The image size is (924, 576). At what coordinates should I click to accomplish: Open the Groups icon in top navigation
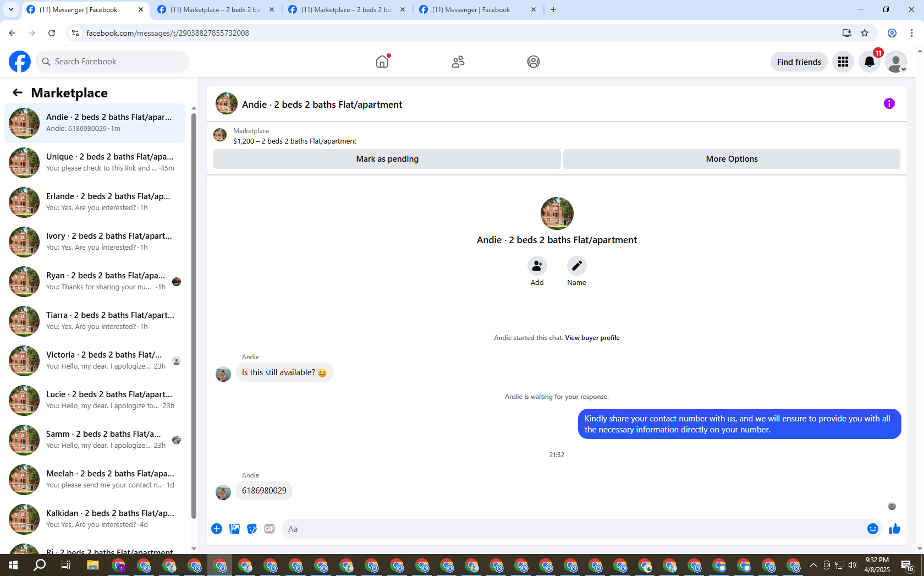coord(533,62)
